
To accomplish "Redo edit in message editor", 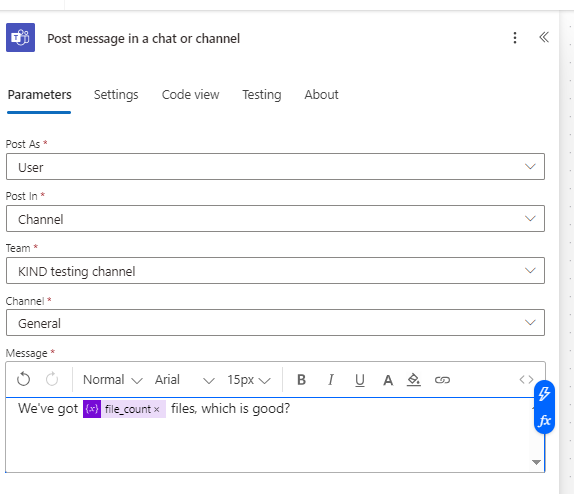I will click(x=52, y=379).
